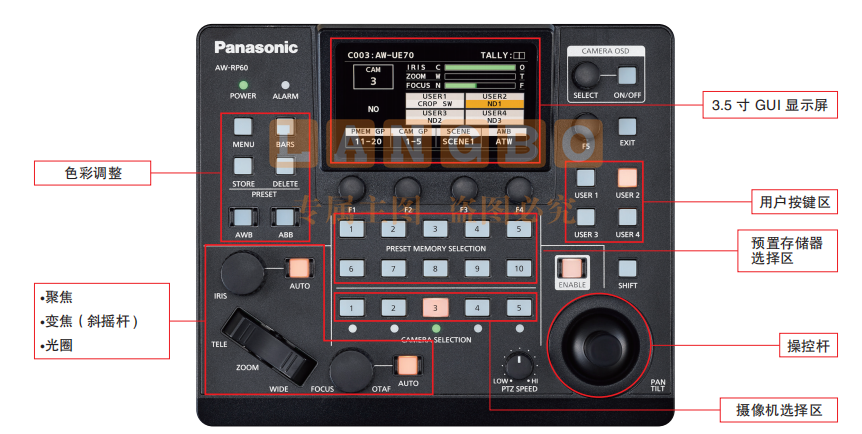Tap the EXIT button

[x=627, y=127]
